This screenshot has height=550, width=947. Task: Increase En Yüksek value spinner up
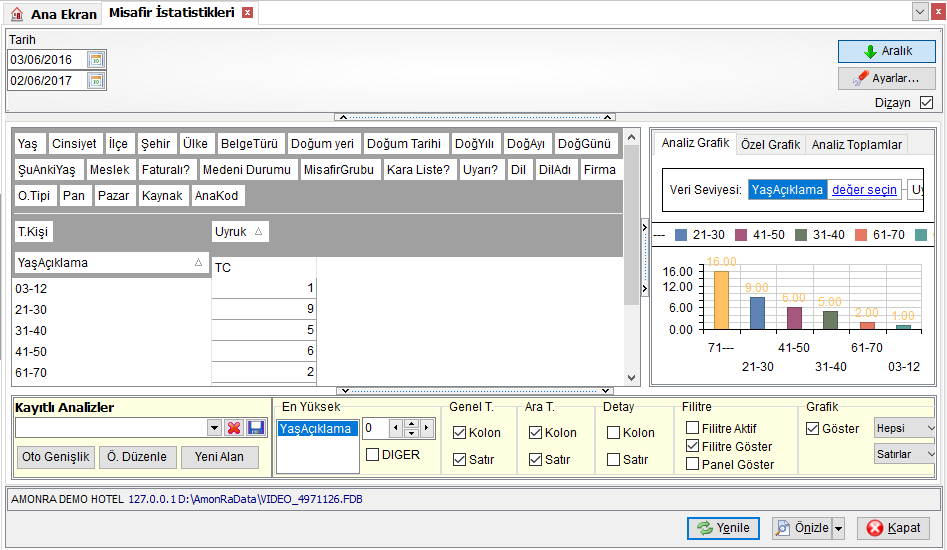(411, 424)
